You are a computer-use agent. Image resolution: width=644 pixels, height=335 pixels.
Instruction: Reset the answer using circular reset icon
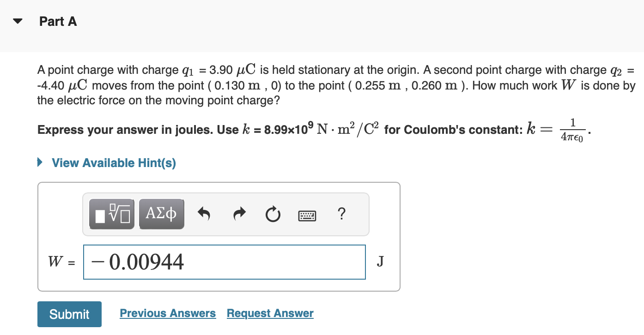(x=273, y=214)
